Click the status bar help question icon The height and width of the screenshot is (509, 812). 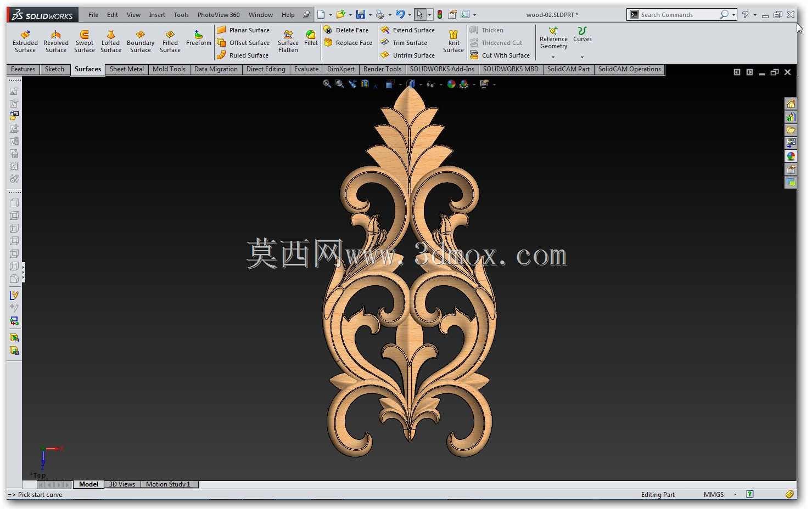[750, 494]
